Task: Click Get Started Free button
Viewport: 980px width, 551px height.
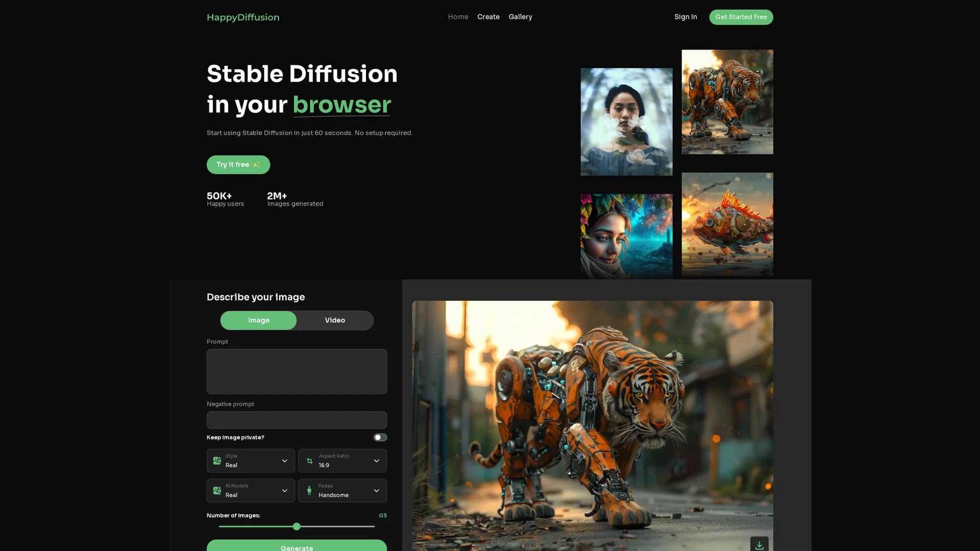Action: point(741,17)
